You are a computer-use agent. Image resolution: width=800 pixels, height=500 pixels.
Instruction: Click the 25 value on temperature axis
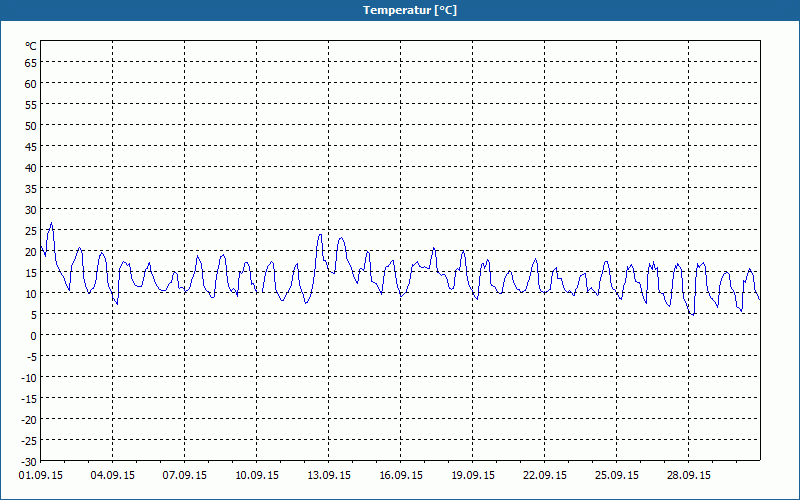[x=31, y=231]
